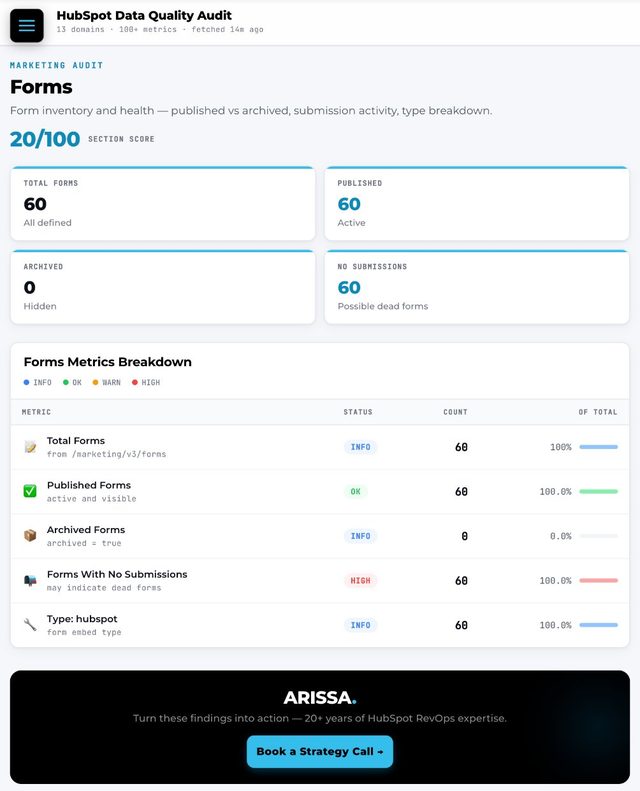Click the Type: hubspot blue progress bar

point(599,625)
